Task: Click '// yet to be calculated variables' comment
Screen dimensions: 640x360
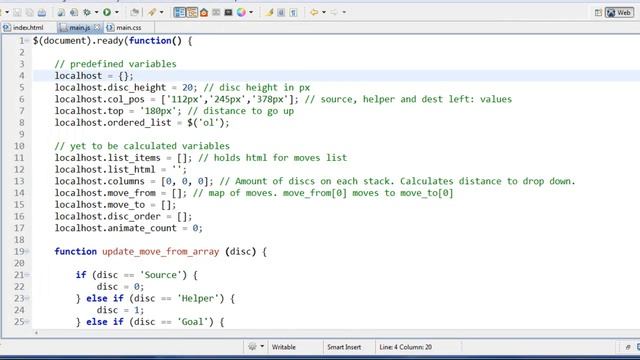Action: (142, 146)
